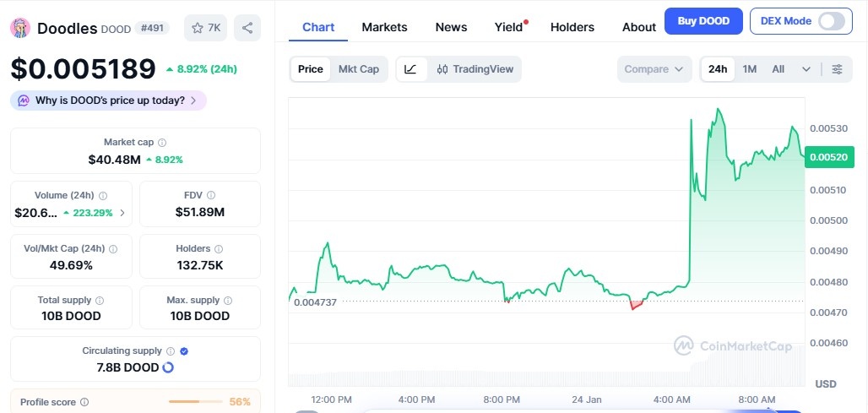Open chart settings sliders icon
This screenshot has width=868, height=413.
coord(837,69)
